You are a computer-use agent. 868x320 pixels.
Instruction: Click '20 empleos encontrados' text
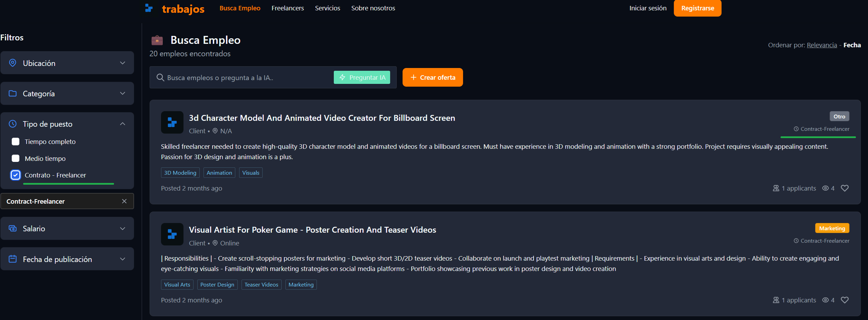point(190,54)
